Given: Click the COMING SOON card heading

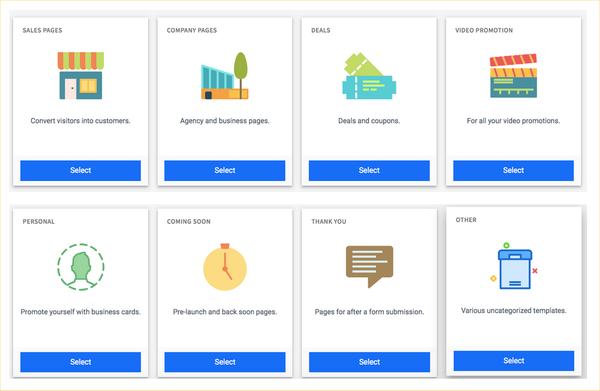Looking at the screenshot, I should pos(189,222).
